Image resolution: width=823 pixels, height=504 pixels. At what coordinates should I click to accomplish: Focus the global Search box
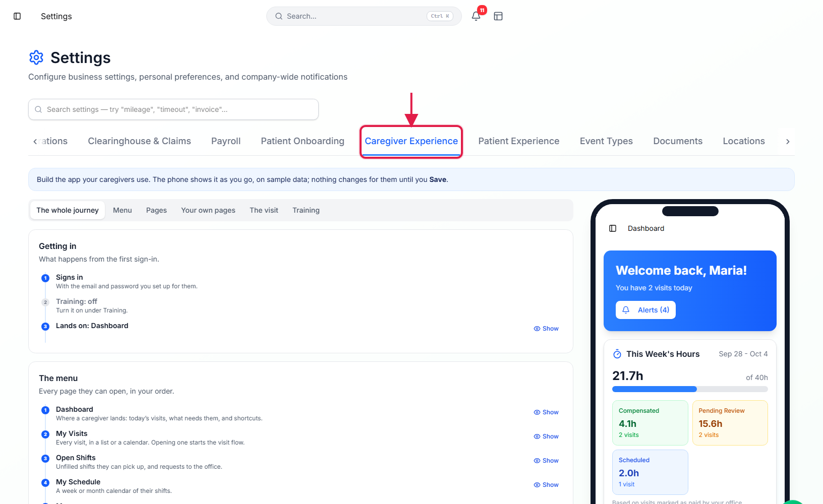364,16
